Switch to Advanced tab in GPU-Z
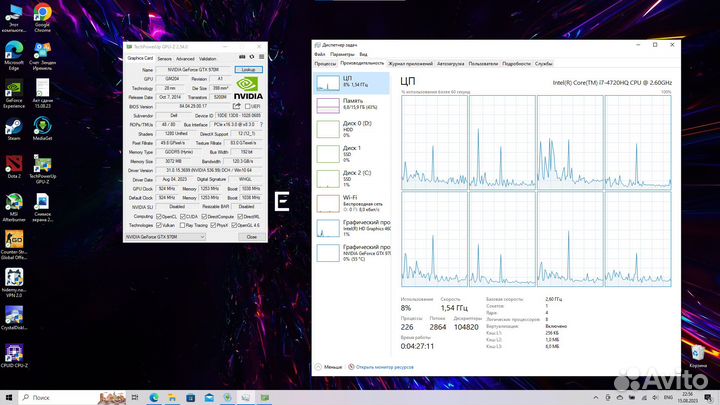The height and width of the screenshot is (405, 720). pyautogui.click(x=185, y=59)
